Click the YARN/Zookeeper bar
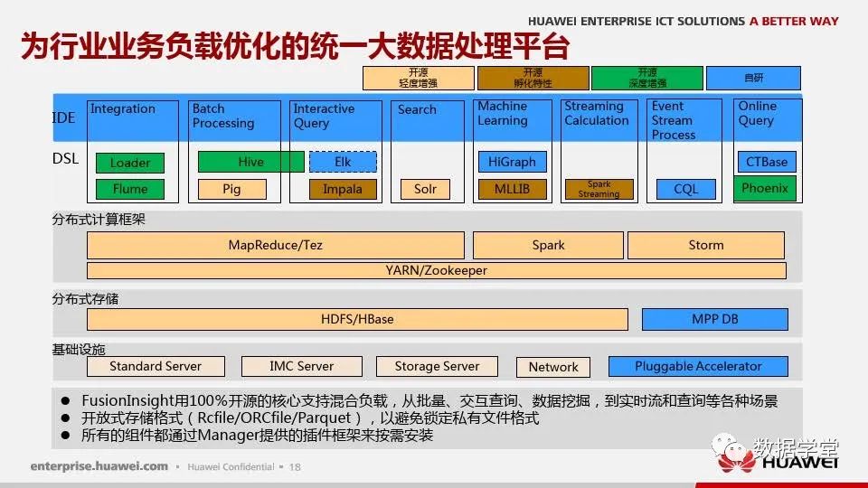This screenshot has width=868, height=488. tap(436, 270)
